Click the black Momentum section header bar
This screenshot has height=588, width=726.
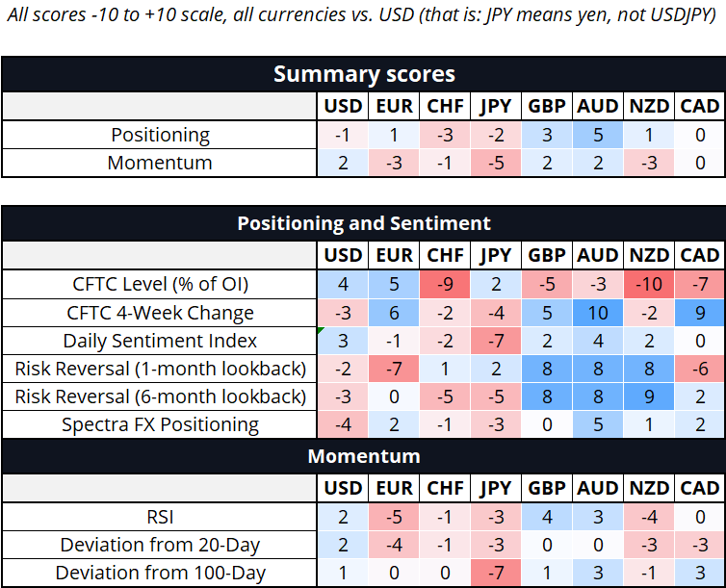pyautogui.click(x=363, y=455)
